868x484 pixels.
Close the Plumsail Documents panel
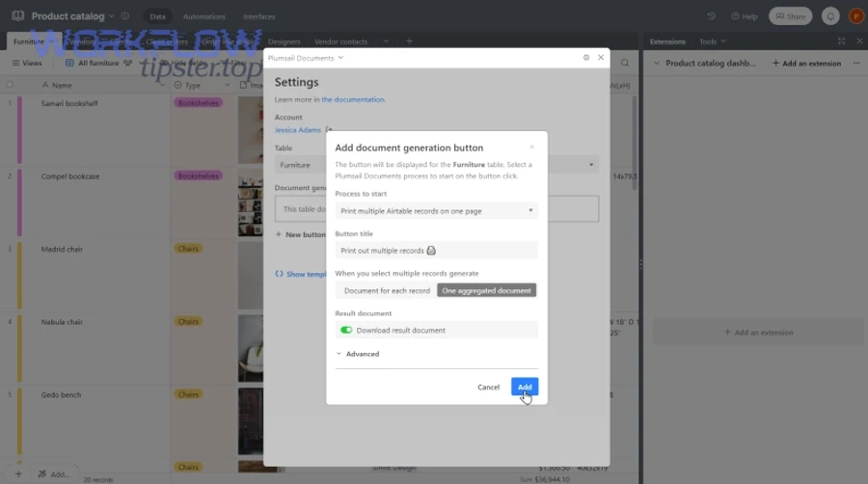pos(601,58)
